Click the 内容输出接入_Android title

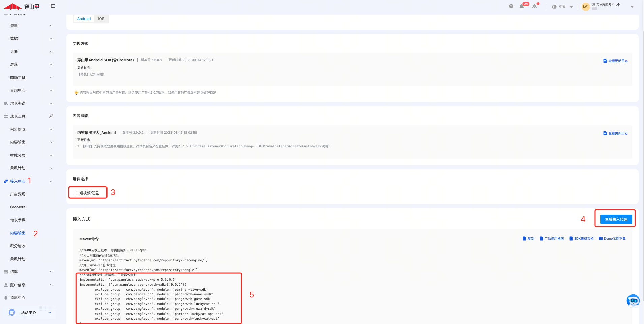pyautogui.click(x=96, y=133)
